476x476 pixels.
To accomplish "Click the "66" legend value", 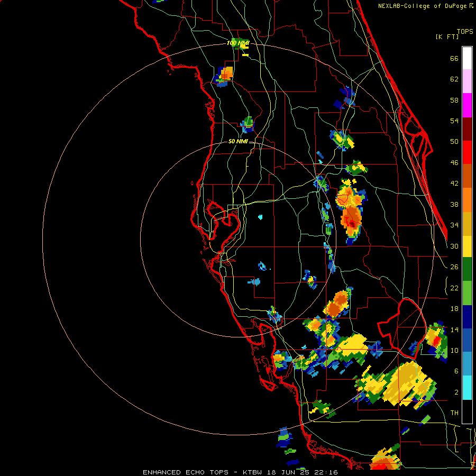I will (x=454, y=58).
